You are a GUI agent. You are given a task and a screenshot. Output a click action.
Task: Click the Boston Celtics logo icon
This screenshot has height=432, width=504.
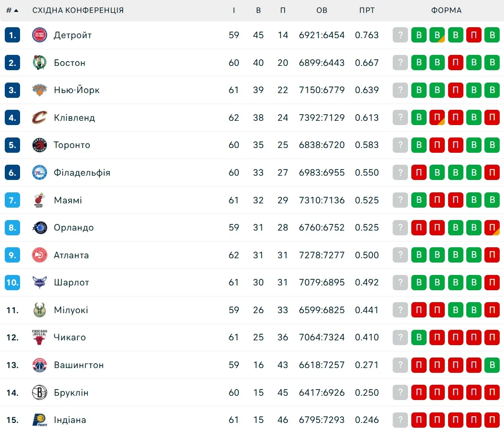click(40, 63)
